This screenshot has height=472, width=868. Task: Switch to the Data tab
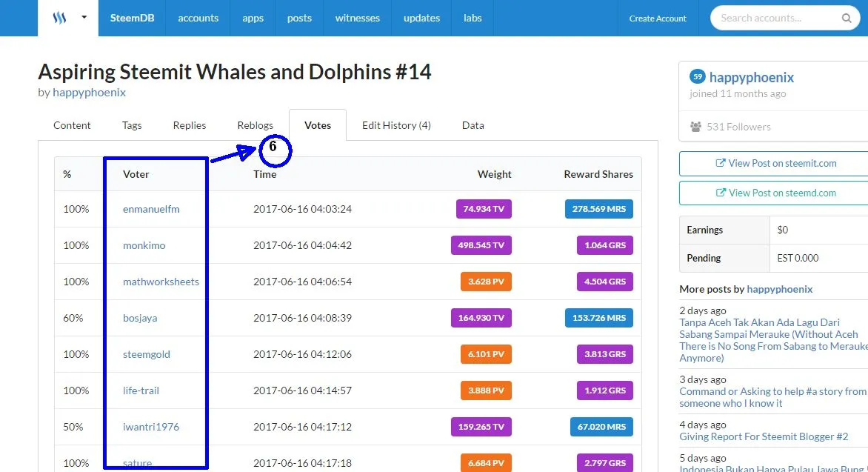(473, 125)
